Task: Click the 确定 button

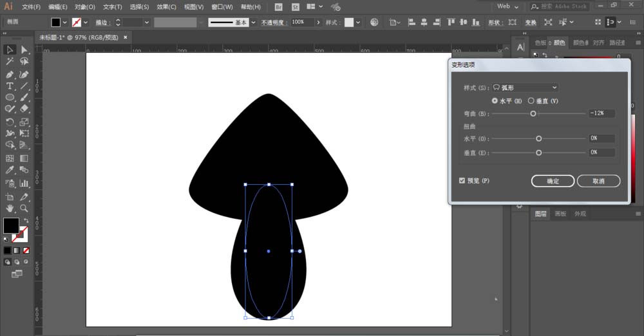Action: point(553,182)
